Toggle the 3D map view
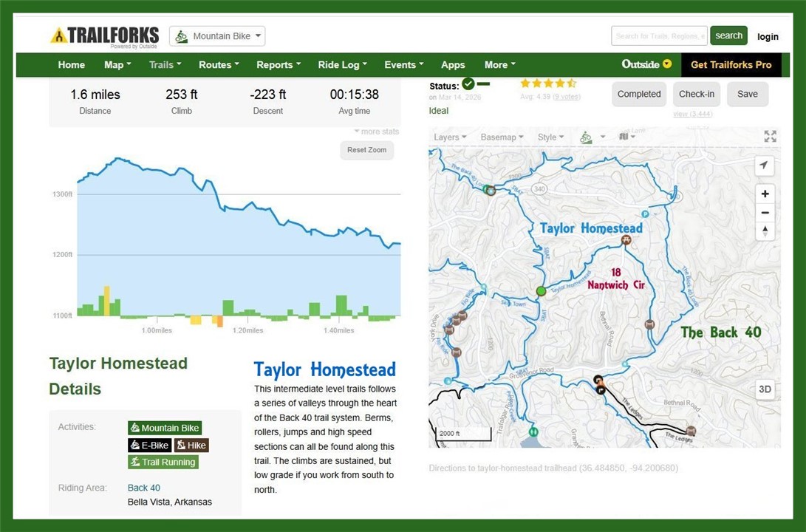The width and height of the screenshot is (806, 532). [x=765, y=389]
